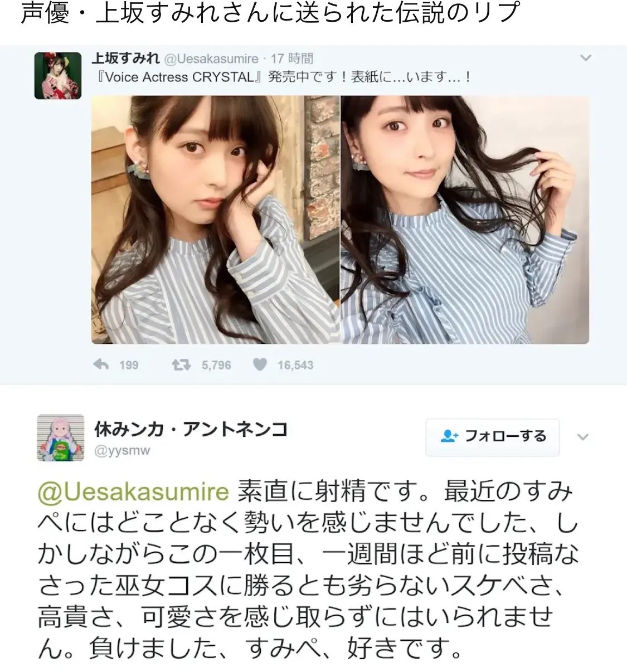The image size is (627, 672).
Task: View the left photo of the tweet
Action: 215,220
